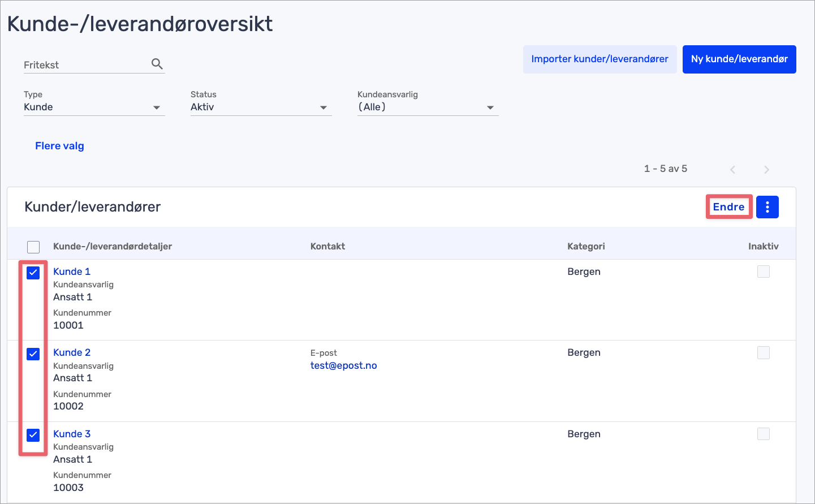The image size is (815, 504).
Task: Open the Type dropdown
Action: [94, 107]
